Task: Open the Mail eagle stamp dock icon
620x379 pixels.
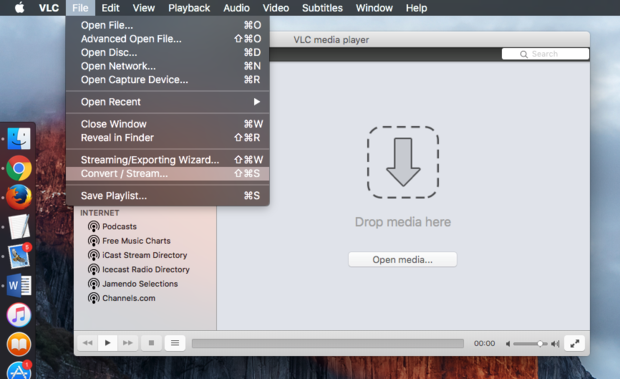Action: tap(19, 256)
